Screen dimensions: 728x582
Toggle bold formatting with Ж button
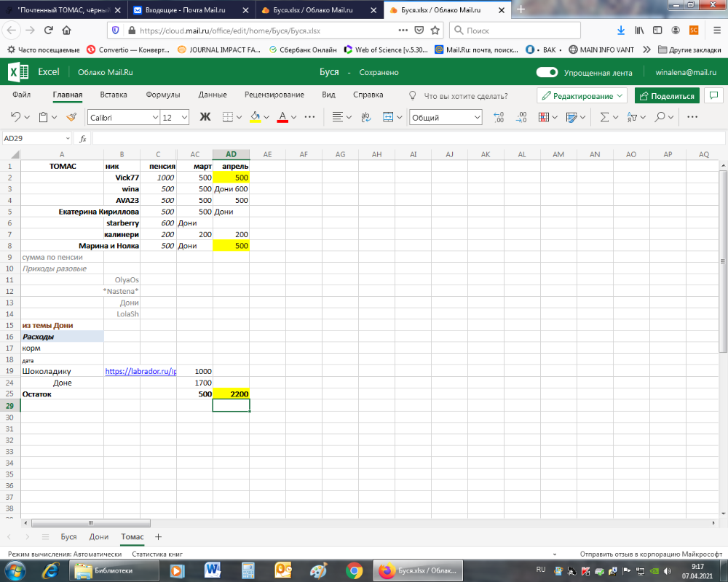point(205,117)
